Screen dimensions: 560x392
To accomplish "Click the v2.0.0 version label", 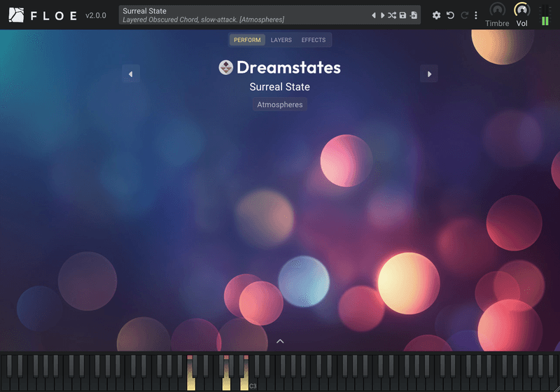I will tap(96, 15).
